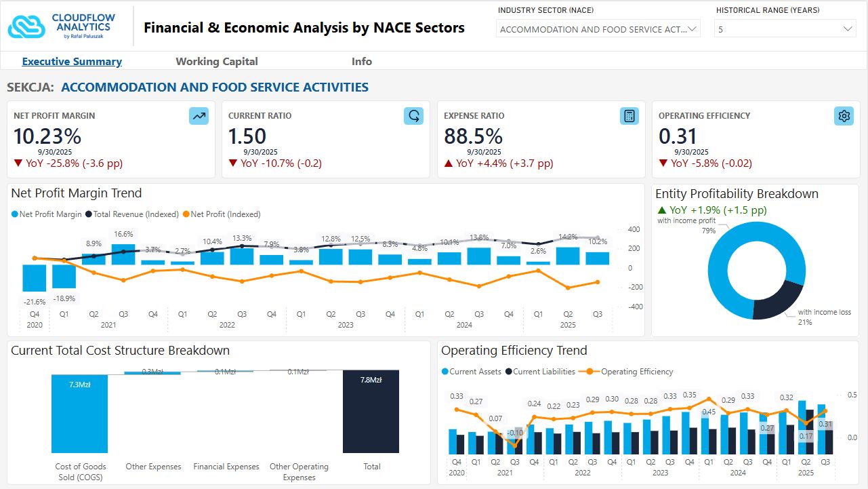Toggle the Net Profit Margin legend item
Screen dimensions: 868x489
pos(46,214)
